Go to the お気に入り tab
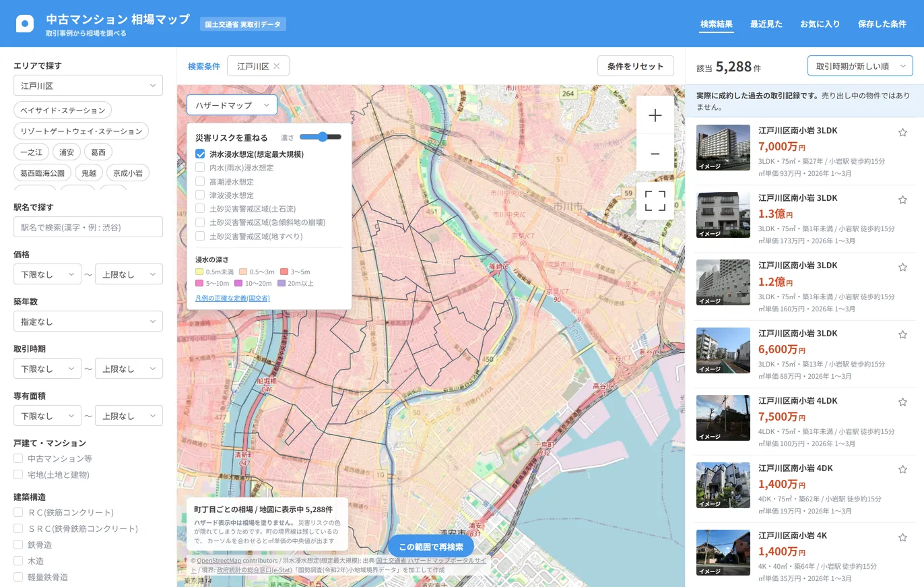The width and height of the screenshot is (924, 587). tap(820, 24)
